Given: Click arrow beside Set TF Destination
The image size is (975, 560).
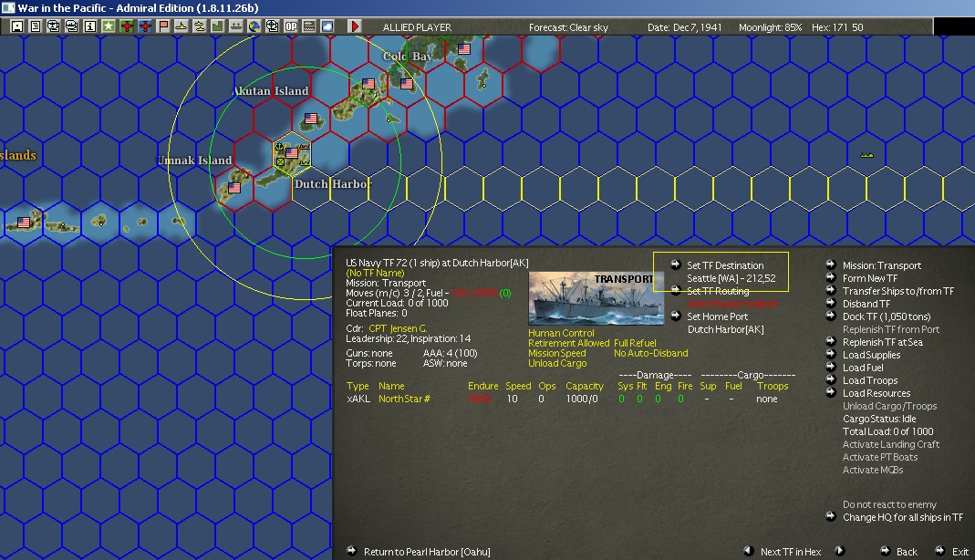Looking at the screenshot, I should (675, 264).
